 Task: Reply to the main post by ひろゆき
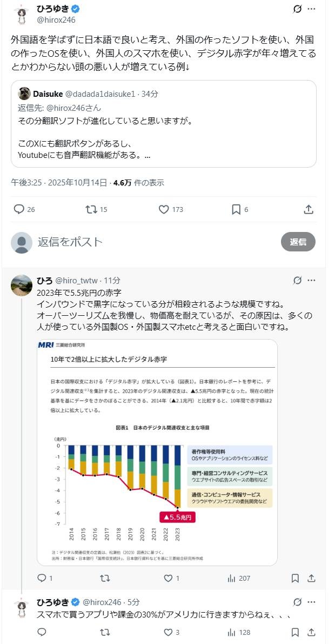coord(19,209)
